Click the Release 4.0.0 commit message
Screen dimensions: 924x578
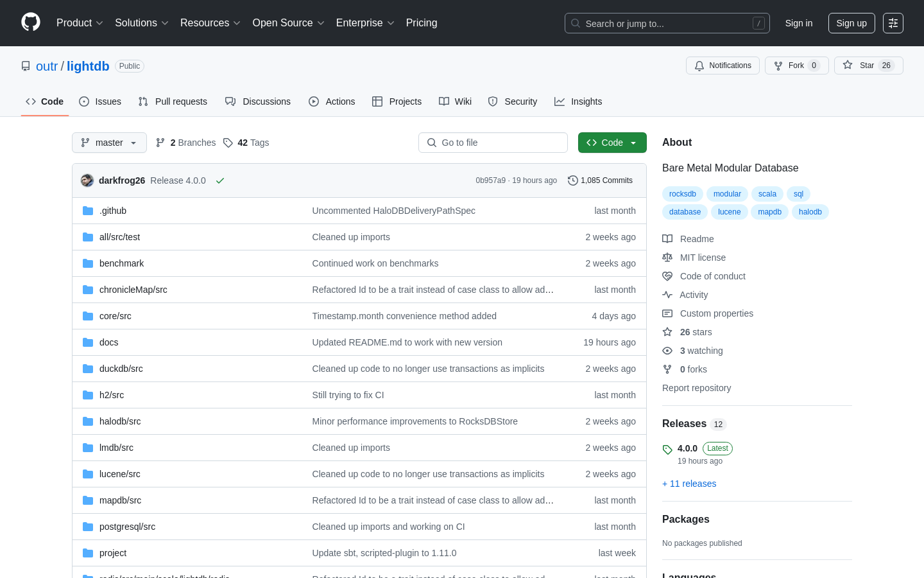(x=178, y=180)
